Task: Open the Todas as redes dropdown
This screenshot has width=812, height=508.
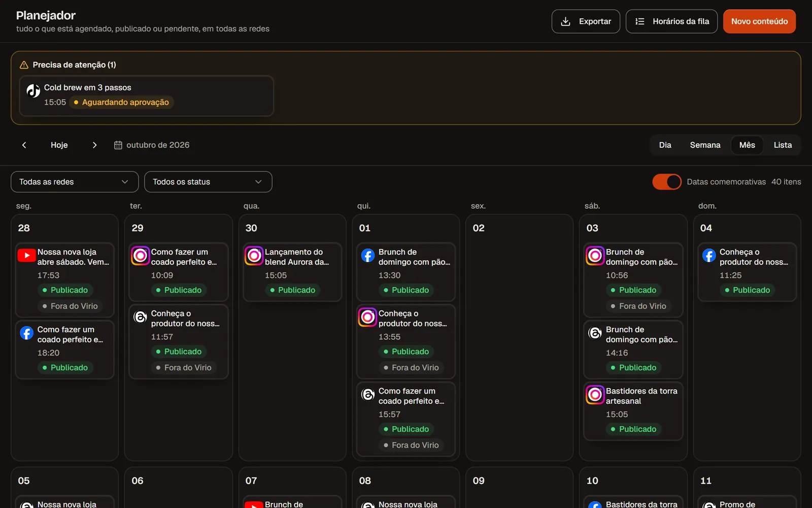Action: coord(75,182)
